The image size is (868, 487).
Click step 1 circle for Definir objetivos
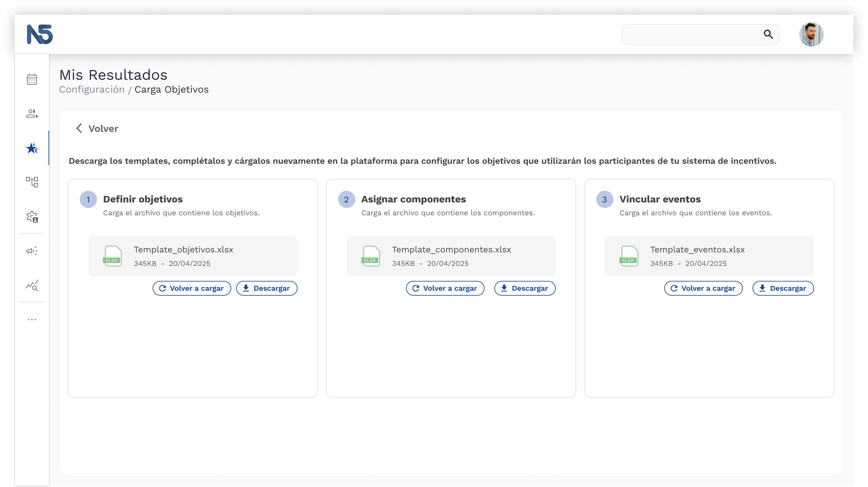[x=88, y=199]
